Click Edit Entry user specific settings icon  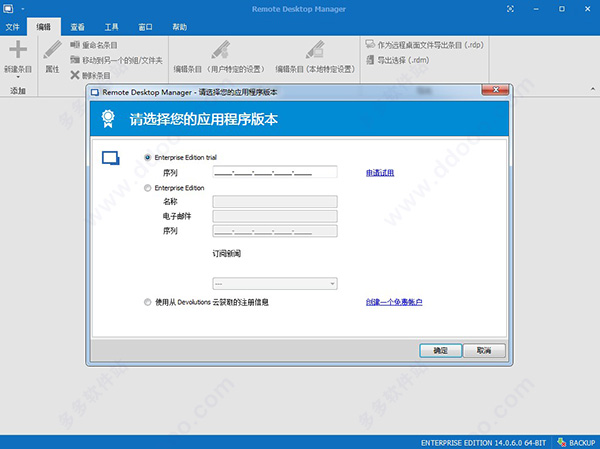click(221, 49)
